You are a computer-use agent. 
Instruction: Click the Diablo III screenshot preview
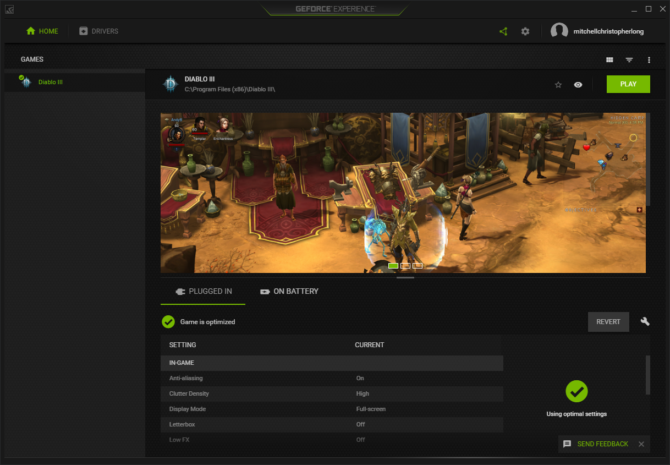[x=403, y=193]
